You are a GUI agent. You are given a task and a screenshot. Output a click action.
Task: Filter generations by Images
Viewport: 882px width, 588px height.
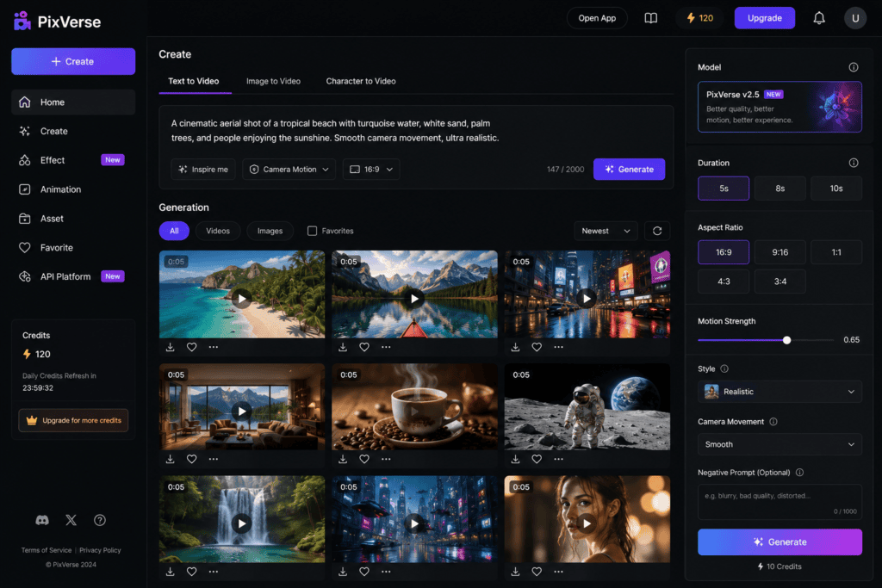(x=270, y=231)
